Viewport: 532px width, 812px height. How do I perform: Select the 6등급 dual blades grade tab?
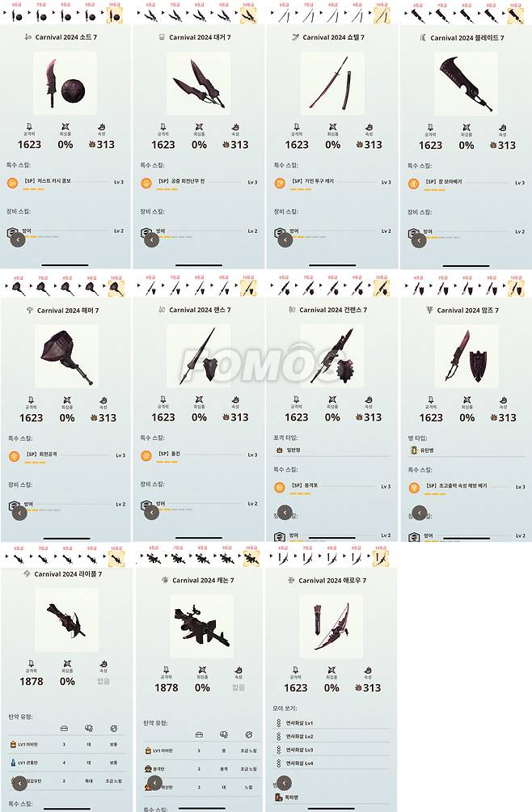coord(150,15)
